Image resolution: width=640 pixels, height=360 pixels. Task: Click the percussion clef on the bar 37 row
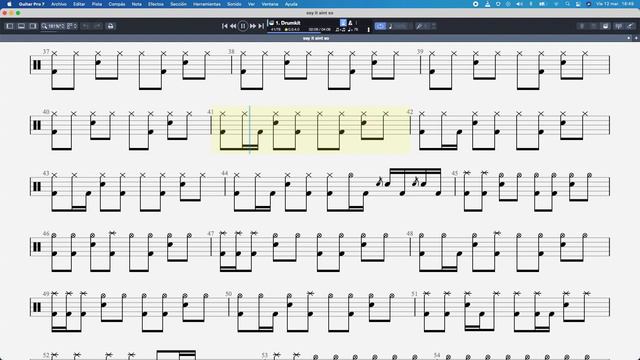tap(37, 65)
